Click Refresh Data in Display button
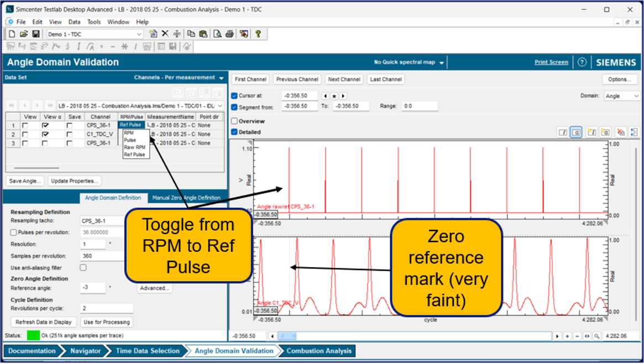 [44, 322]
